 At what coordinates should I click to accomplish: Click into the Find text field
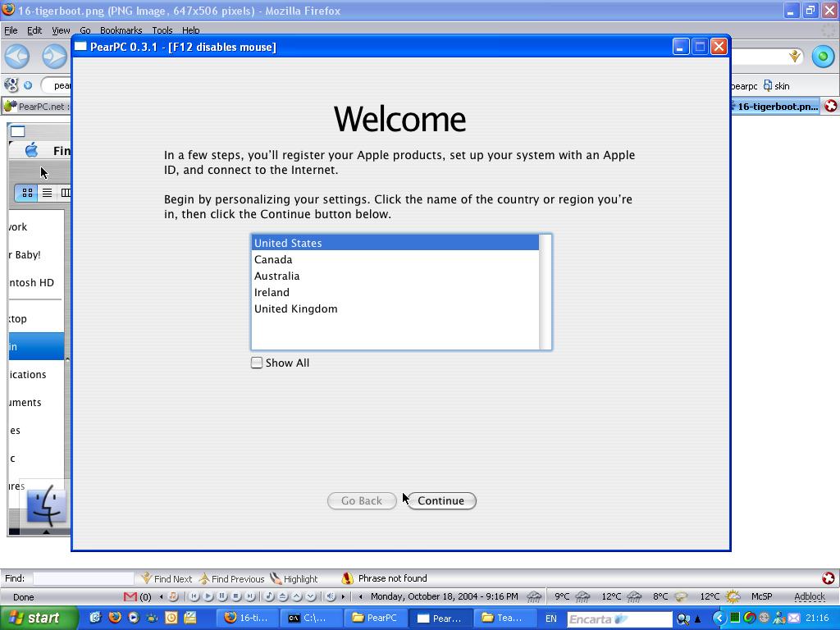coord(83,578)
